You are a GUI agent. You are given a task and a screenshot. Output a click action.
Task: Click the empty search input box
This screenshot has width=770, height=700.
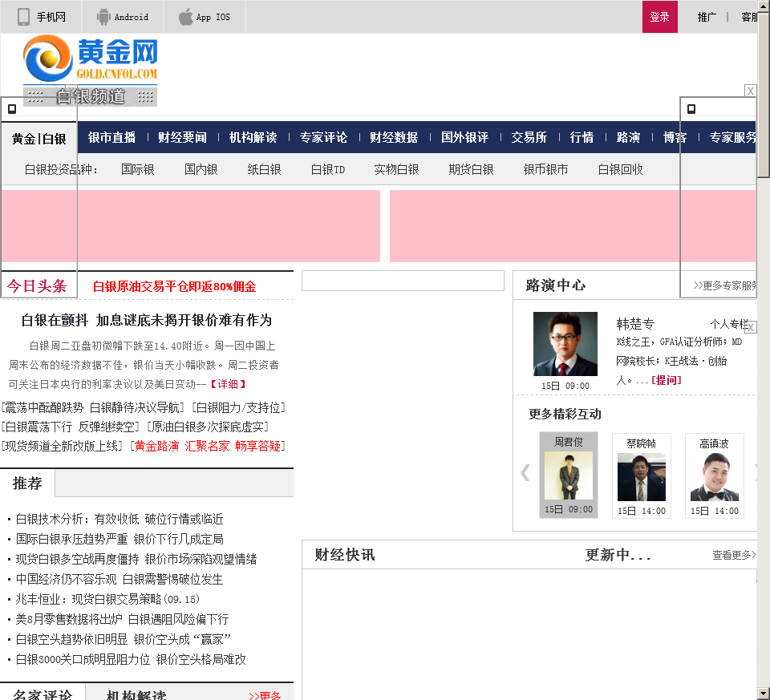[x=403, y=281]
